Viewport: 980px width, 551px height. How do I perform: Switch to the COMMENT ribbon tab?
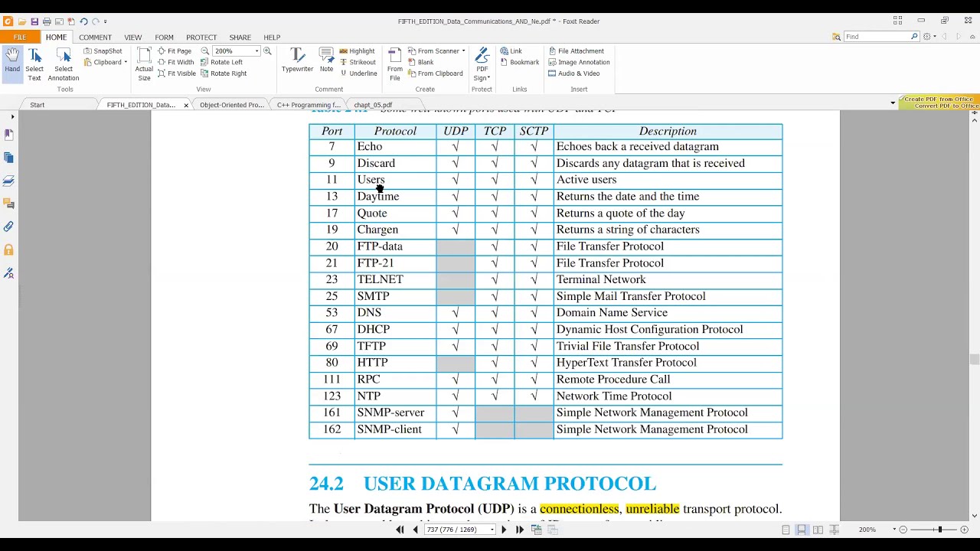pos(95,37)
